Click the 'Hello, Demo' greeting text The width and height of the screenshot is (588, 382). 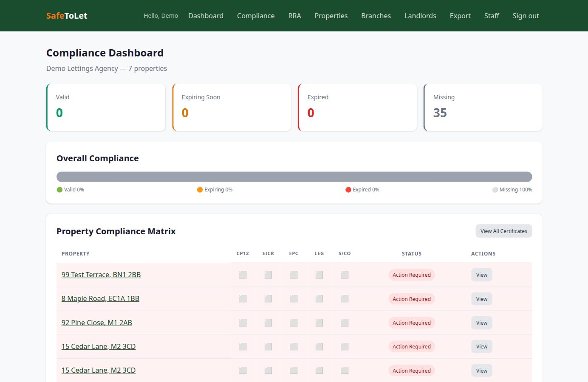pos(161,16)
